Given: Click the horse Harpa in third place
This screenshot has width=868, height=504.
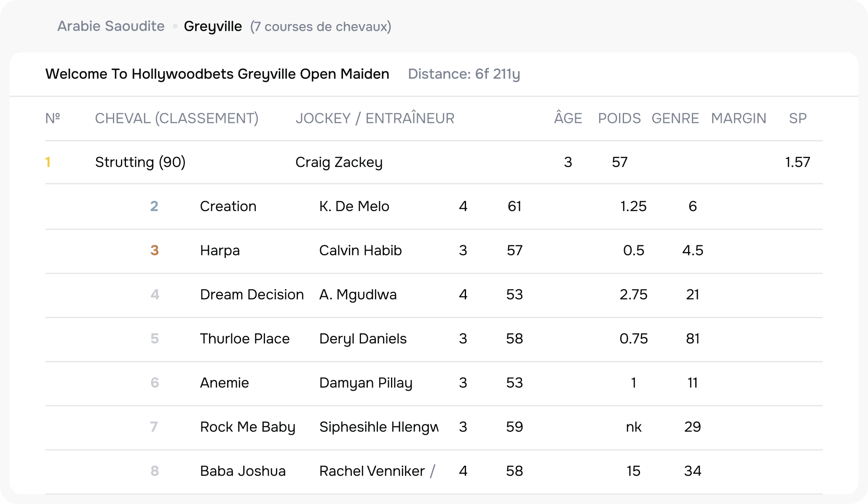Looking at the screenshot, I should coord(220,251).
